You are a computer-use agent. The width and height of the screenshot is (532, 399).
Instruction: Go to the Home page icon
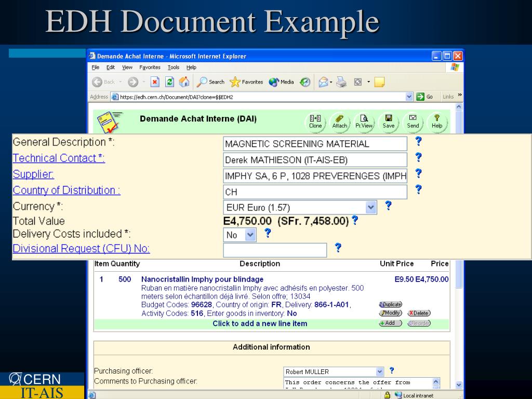(184, 82)
